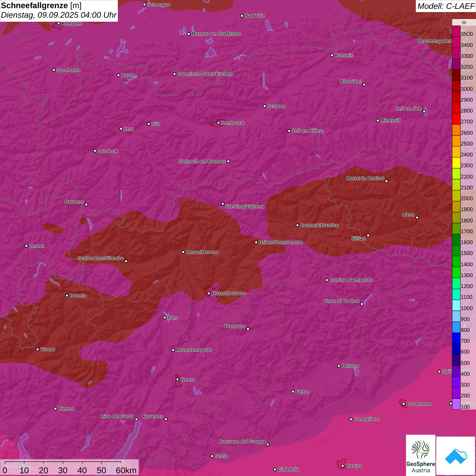Click the Innsbruck city marker
This screenshot has width=476, height=476.
(x=218, y=123)
